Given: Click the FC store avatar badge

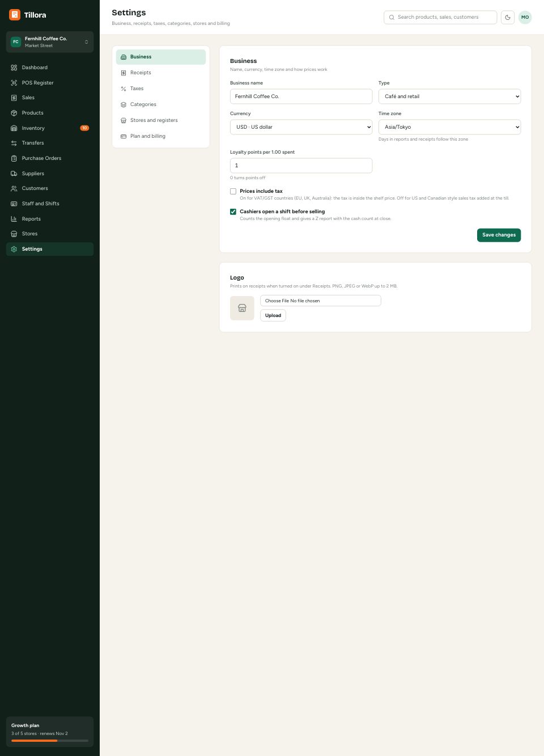Looking at the screenshot, I should (16, 42).
